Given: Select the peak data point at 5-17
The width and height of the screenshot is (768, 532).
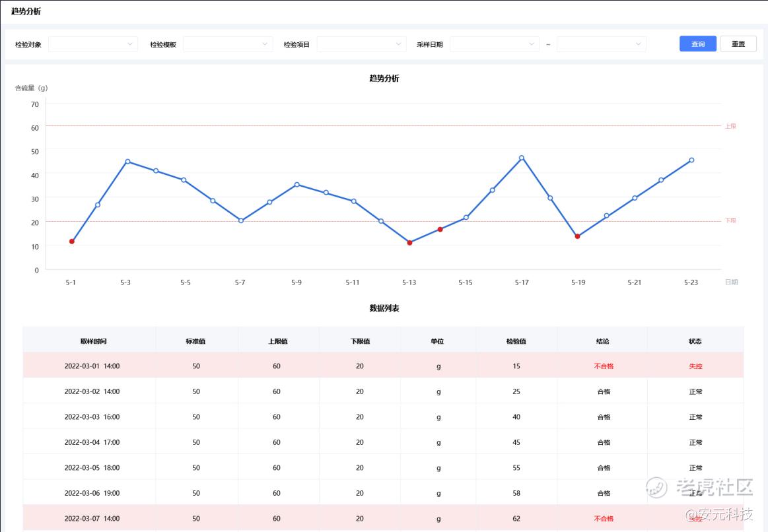Looking at the screenshot, I should [522, 158].
